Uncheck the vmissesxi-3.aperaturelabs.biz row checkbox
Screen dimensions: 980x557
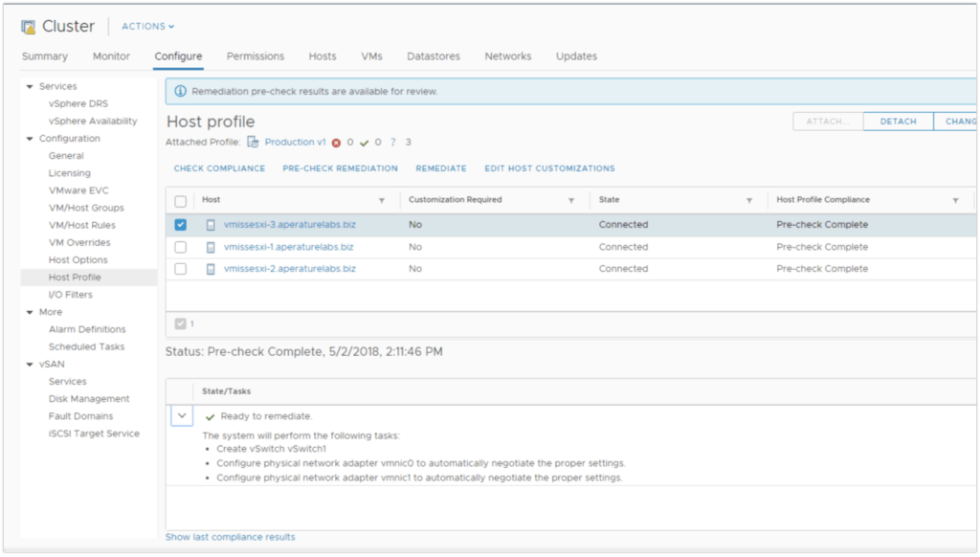point(181,224)
